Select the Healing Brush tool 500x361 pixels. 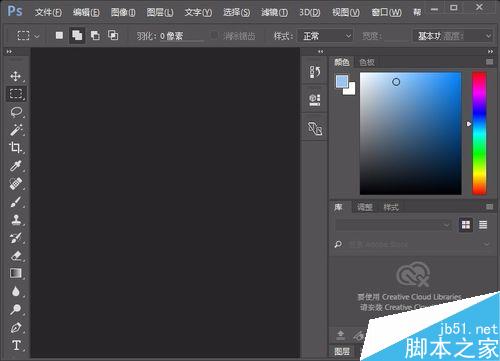16,183
